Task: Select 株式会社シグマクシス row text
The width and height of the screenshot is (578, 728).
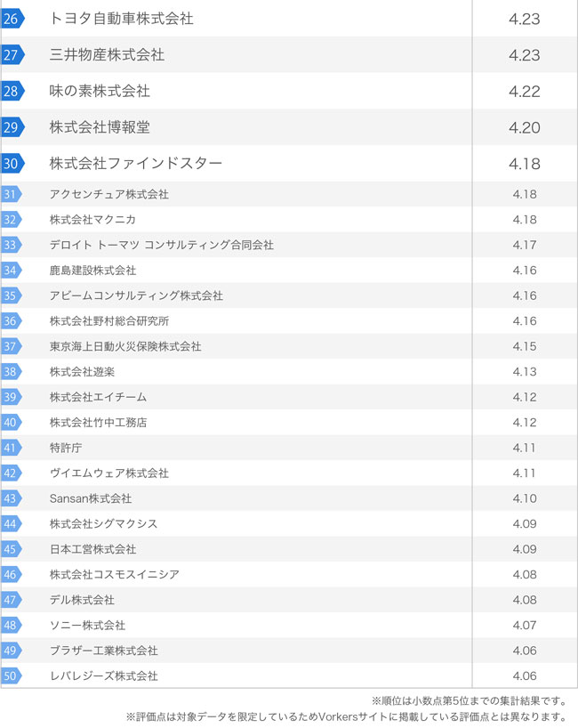Action: tap(103, 523)
